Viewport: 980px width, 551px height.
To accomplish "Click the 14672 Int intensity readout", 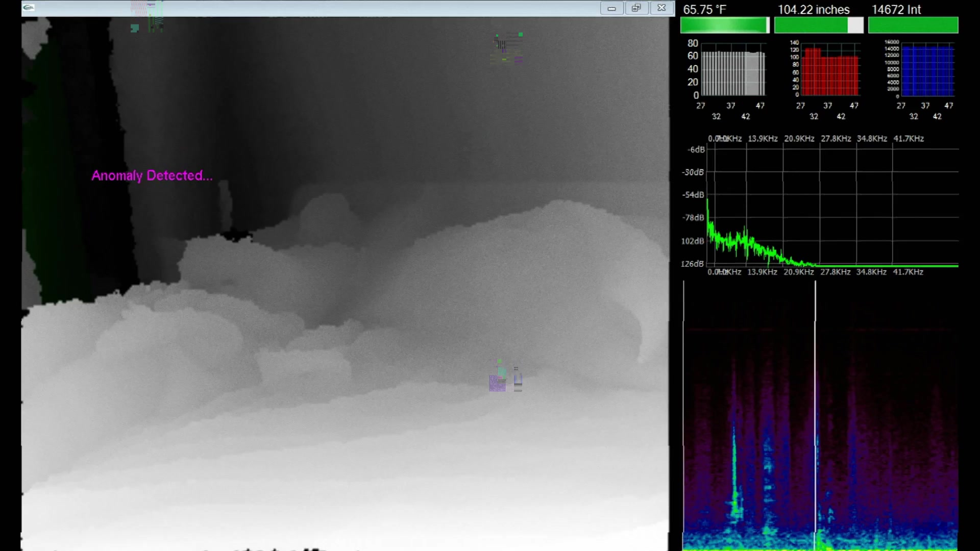I will point(896,10).
